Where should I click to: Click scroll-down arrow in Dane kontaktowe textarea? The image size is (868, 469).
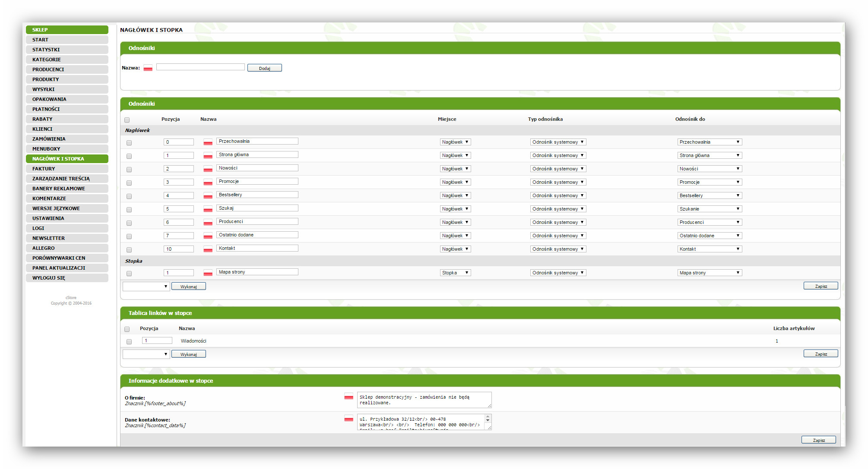pyautogui.click(x=488, y=420)
